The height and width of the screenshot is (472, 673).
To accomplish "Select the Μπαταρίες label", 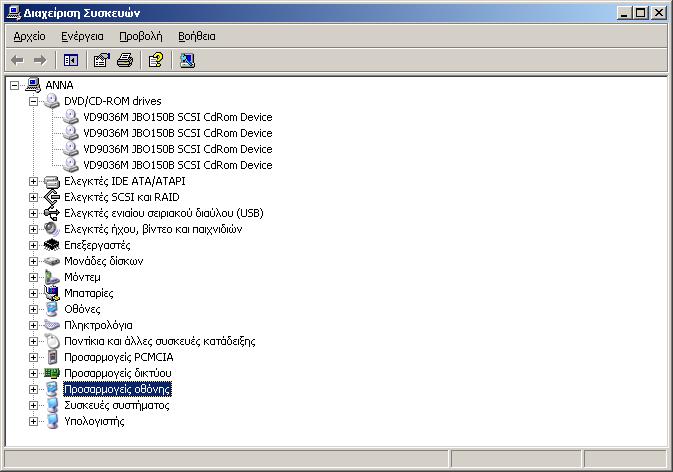I will (89, 293).
